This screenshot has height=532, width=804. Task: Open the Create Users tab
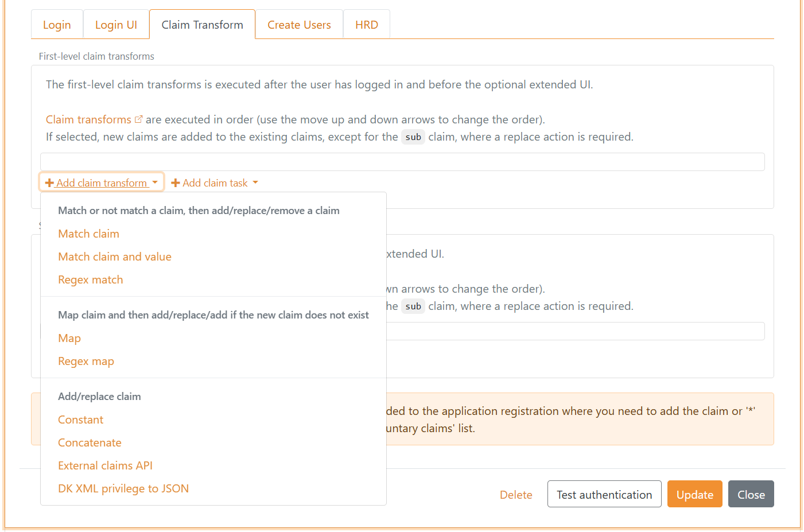[x=299, y=24]
